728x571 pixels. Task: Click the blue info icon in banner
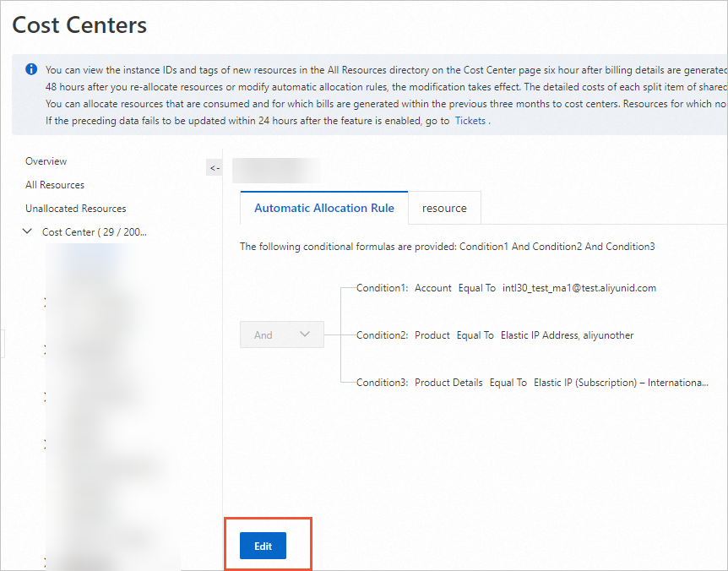coord(31,69)
